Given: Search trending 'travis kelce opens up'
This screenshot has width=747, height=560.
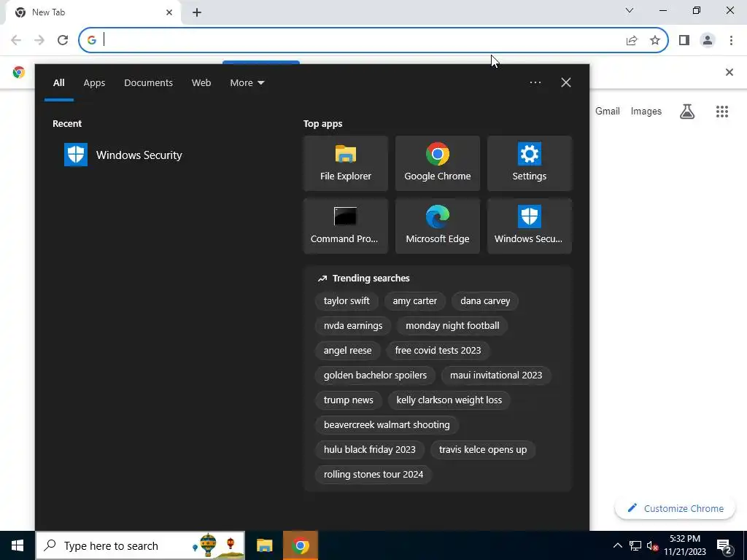Looking at the screenshot, I should tap(483, 449).
